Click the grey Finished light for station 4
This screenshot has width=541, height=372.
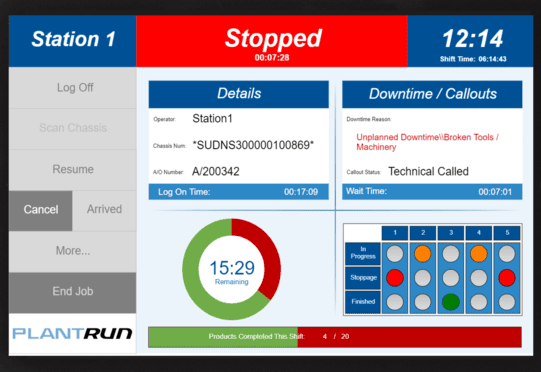479,302
